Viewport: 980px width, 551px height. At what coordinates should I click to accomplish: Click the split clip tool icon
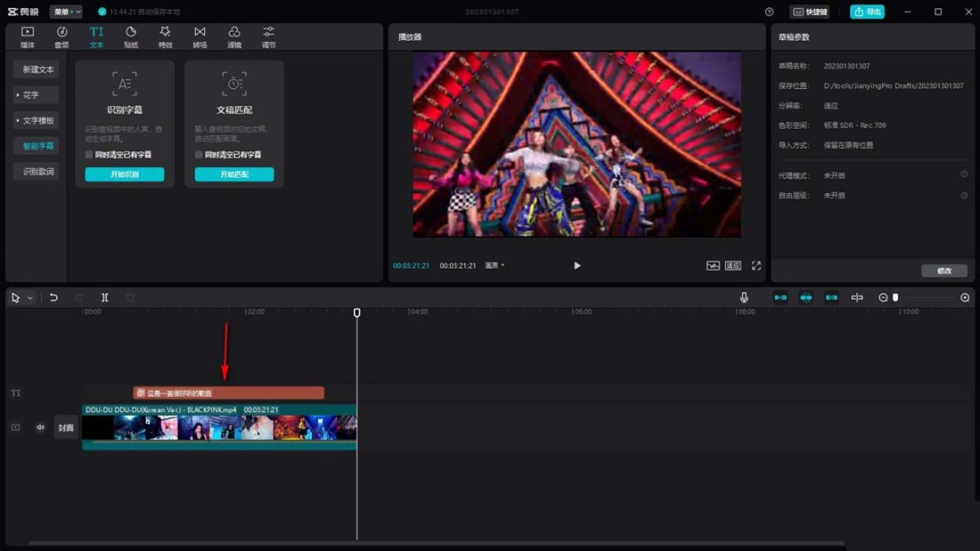104,297
